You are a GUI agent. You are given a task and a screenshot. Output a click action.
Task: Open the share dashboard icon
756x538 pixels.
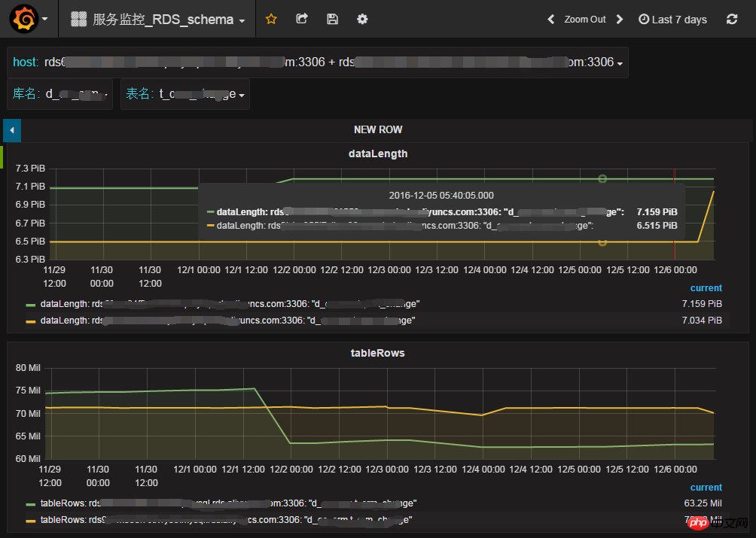pyautogui.click(x=302, y=19)
